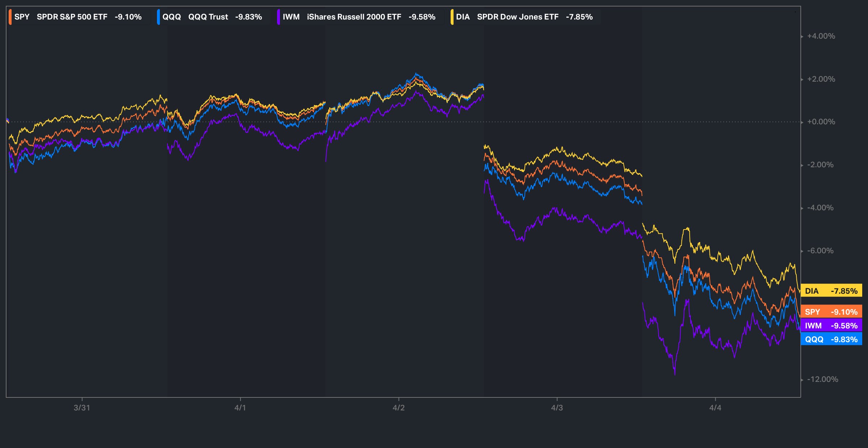Image resolution: width=868 pixels, height=448 pixels.
Task: Click the orange SPY -9.10% price tag
Action: coord(831,312)
